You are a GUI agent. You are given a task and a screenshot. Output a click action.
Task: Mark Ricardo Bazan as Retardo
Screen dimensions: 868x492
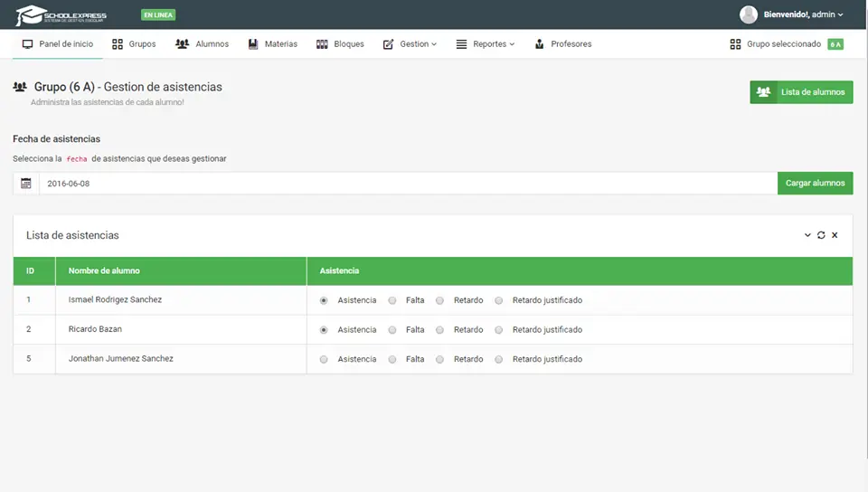click(439, 330)
